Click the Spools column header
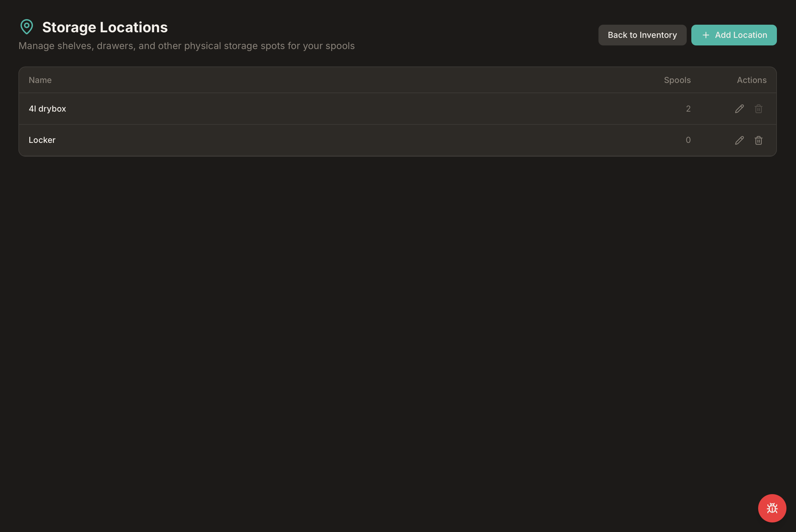The width and height of the screenshot is (796, 532). coord(677,80)
